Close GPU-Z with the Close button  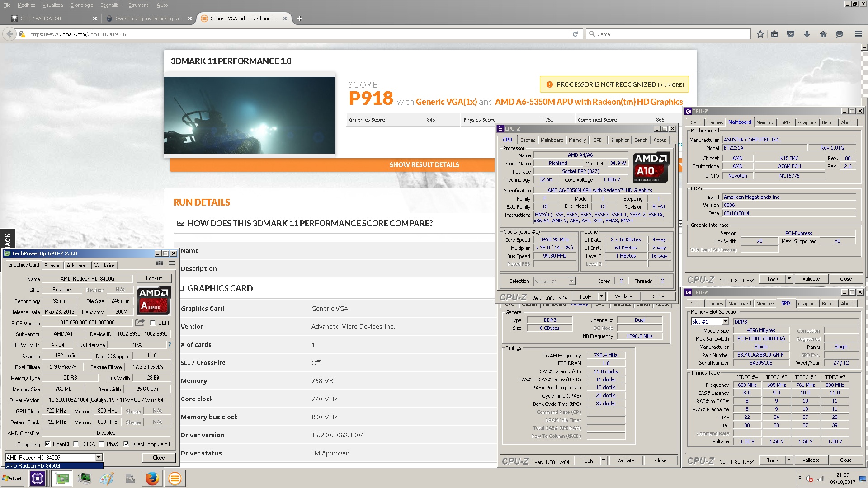[159, 458]
